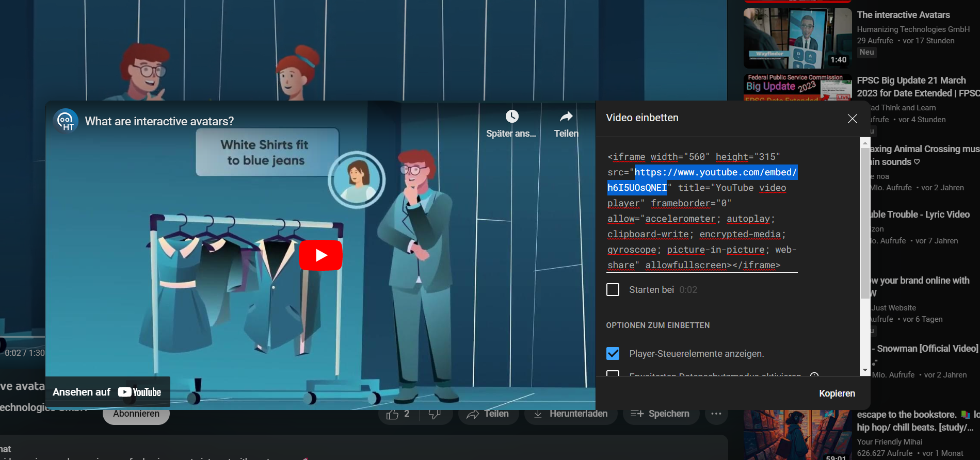Edit the Starten bei 0:02 time field
Viewport: 980px width, 460px height.
688,290
